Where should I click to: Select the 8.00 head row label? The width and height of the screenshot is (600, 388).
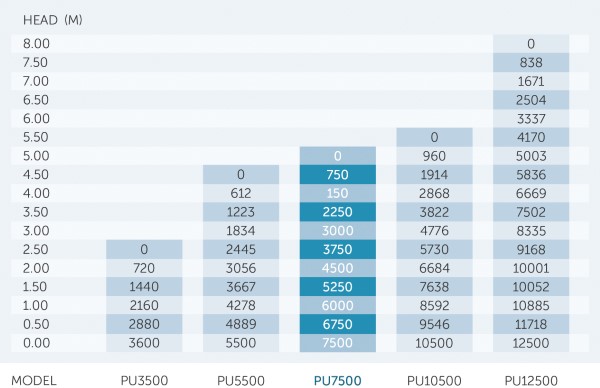pyautogui.click(x=36, y=44)
